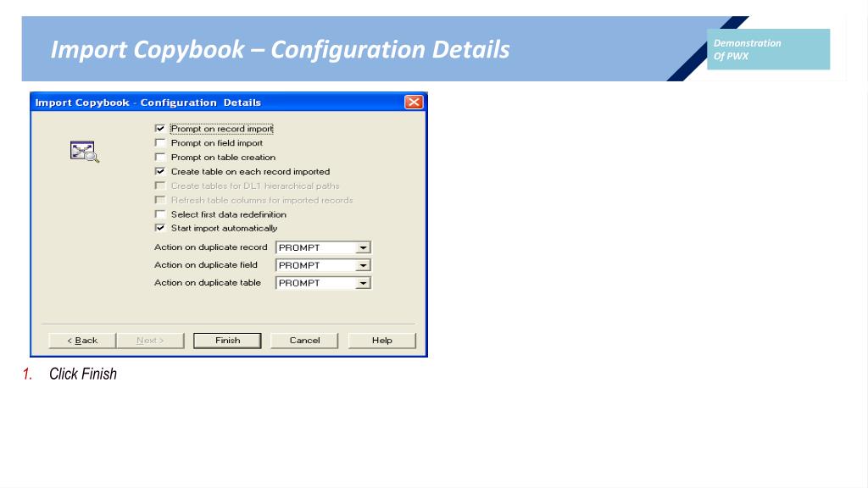868x488 pixels.
Task: Open Action on duplicate record dropdown
Action: click(x=363, y=248)
